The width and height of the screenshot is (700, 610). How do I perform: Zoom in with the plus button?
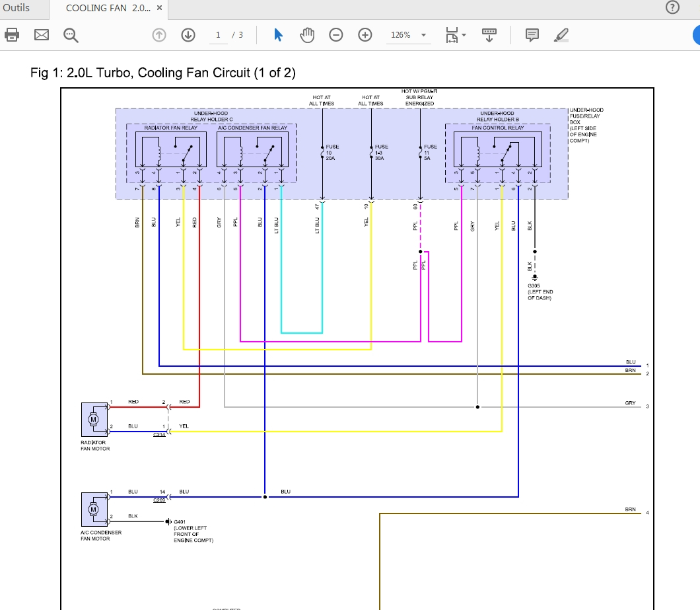click(365, 35)
